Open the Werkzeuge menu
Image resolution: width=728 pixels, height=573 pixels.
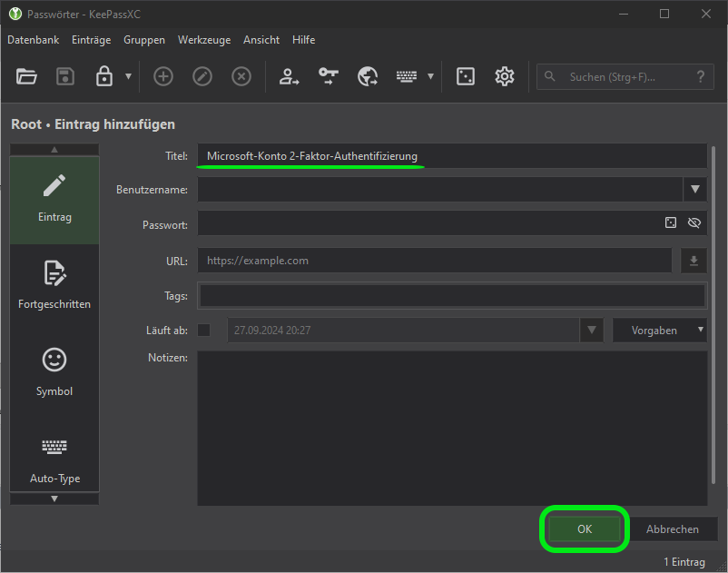click(204, 40)
